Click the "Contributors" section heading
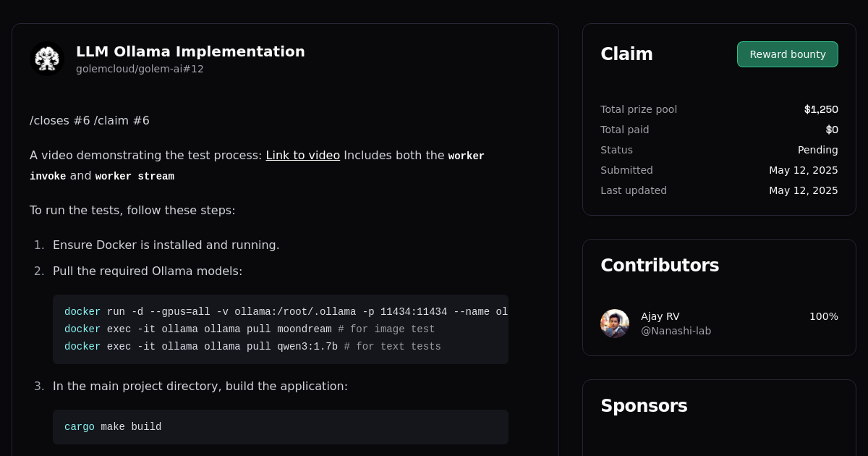 (x=660, y=265)
